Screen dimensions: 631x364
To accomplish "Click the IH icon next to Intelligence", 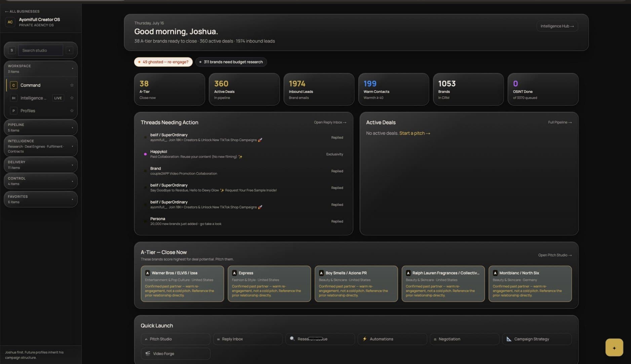I will [x=13, y=98].
